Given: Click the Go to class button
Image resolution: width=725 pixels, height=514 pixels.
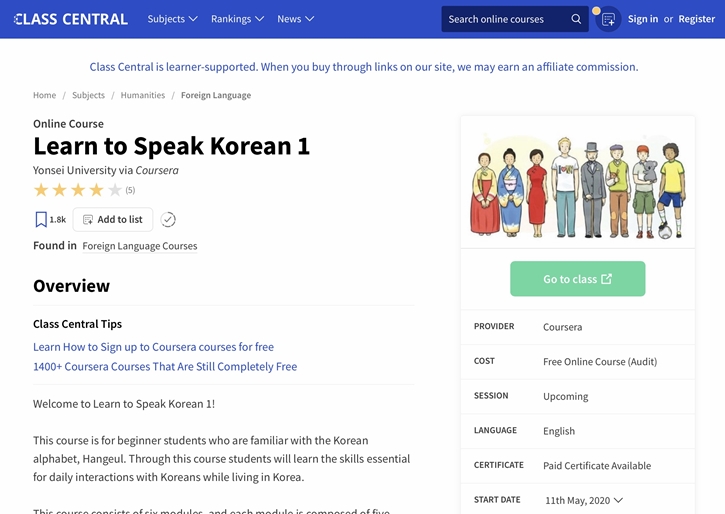Looking at the screenshot, I should (x=578, y=279).
